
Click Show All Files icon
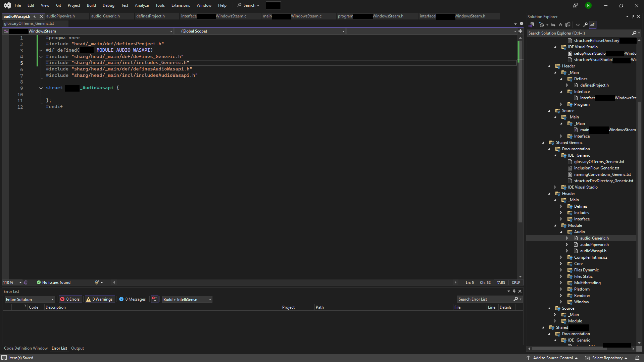tap(568, 25)
